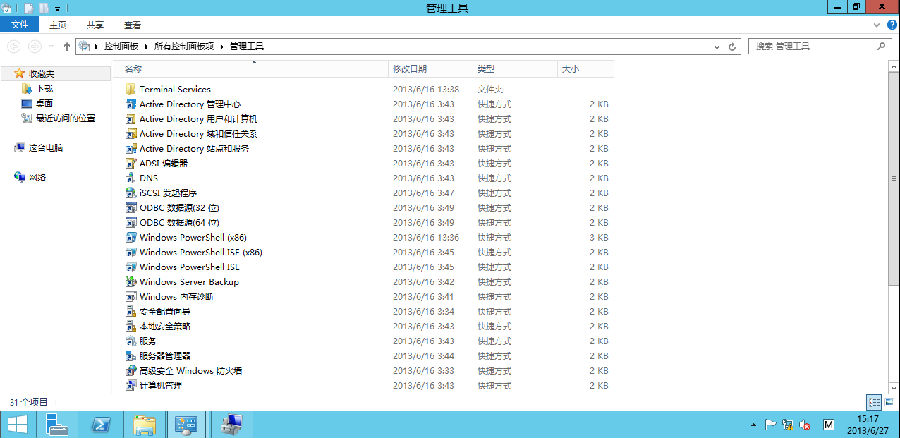Sort by the 名称 column header

(251, 69)
